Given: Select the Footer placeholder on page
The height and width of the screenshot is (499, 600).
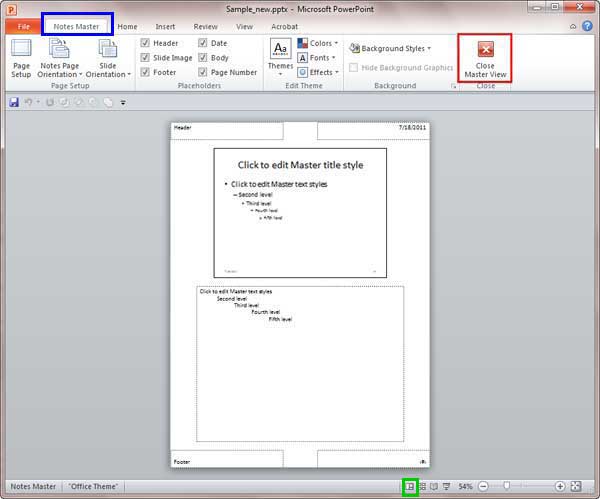Looking at the screenshot, I should point(227,459).
